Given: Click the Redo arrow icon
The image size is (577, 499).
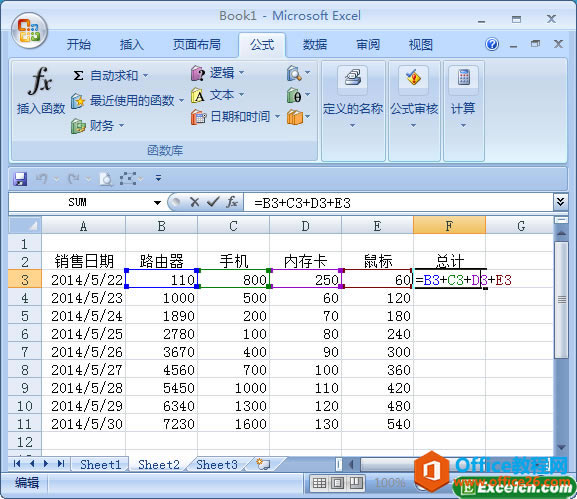Looking at the screenshot, I should pyautogui.click(x=74, y=179).
